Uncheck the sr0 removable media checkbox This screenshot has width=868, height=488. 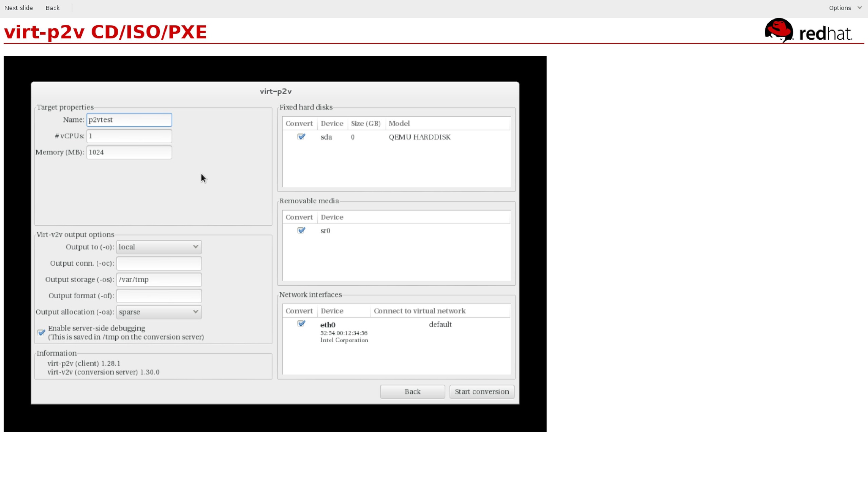[301, 230]
